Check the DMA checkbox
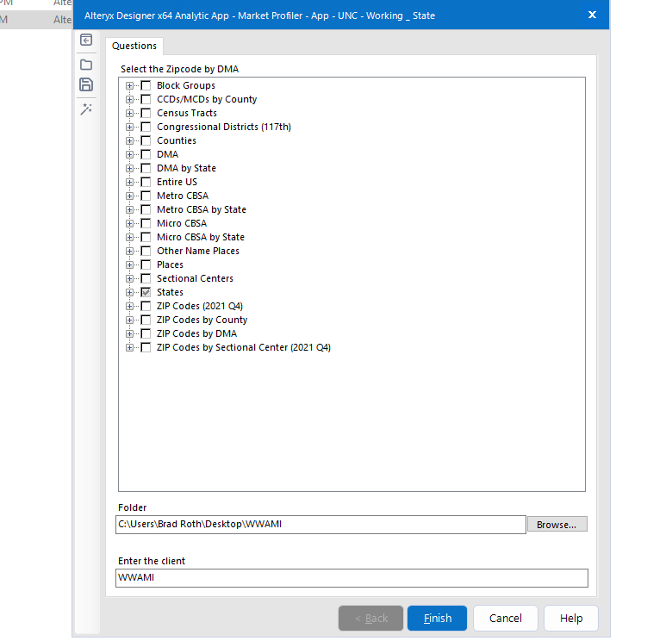Viewport: 672px width, 641px height. (x=146, y=155)
